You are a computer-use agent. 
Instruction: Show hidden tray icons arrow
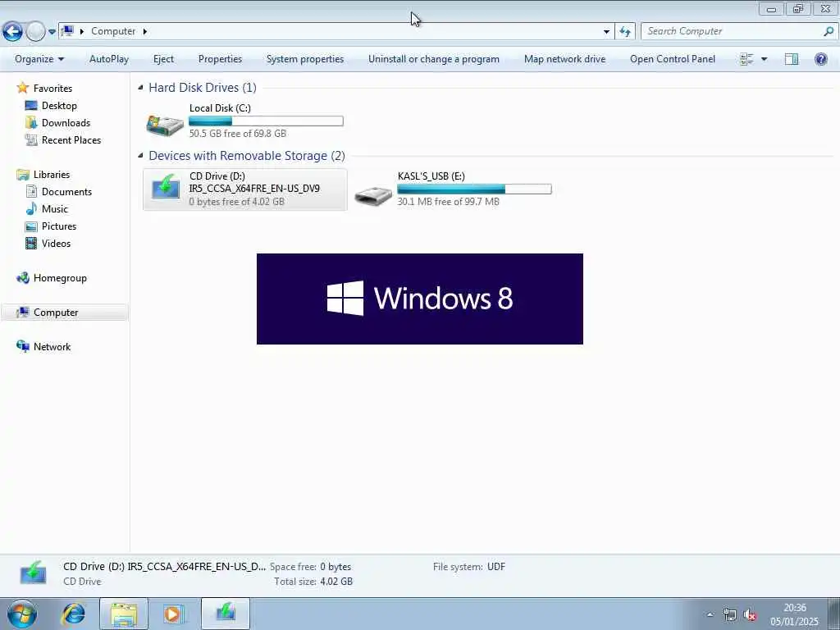(710, 614)
